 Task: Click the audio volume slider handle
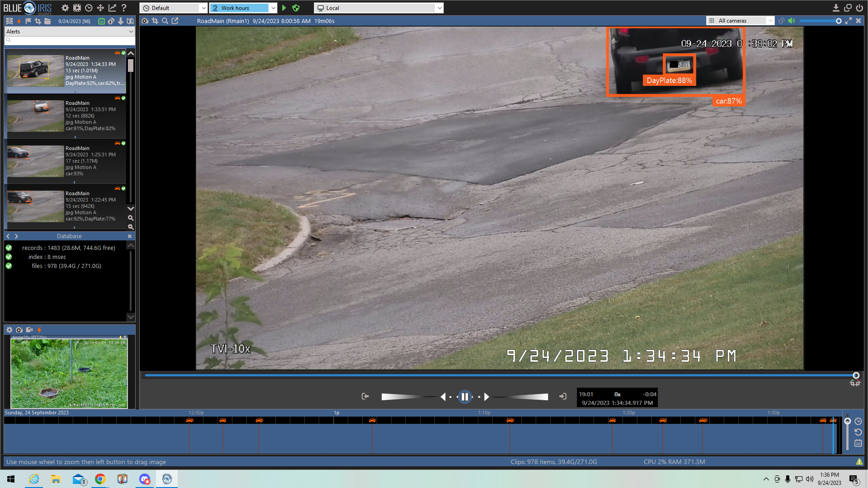[x=839, y=21]
